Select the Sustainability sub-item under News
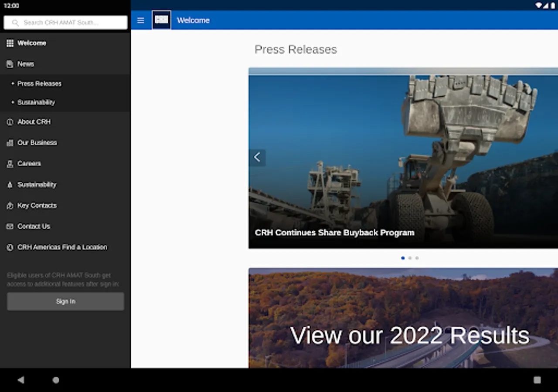558x392 pixels. click(65, 102)
